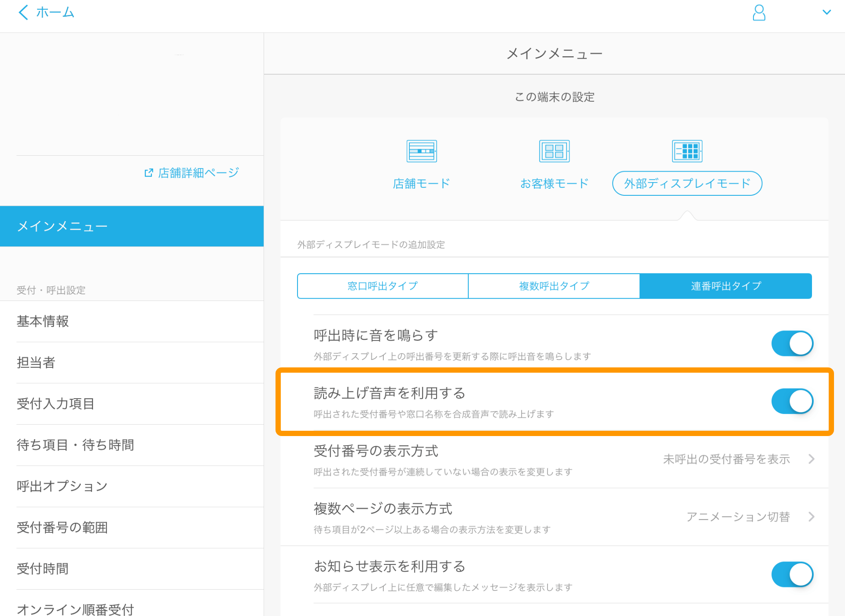Screen dimensions: 845x616
Task: Go back to ホーム with the back arrow
Action: (x=23, y=12)
